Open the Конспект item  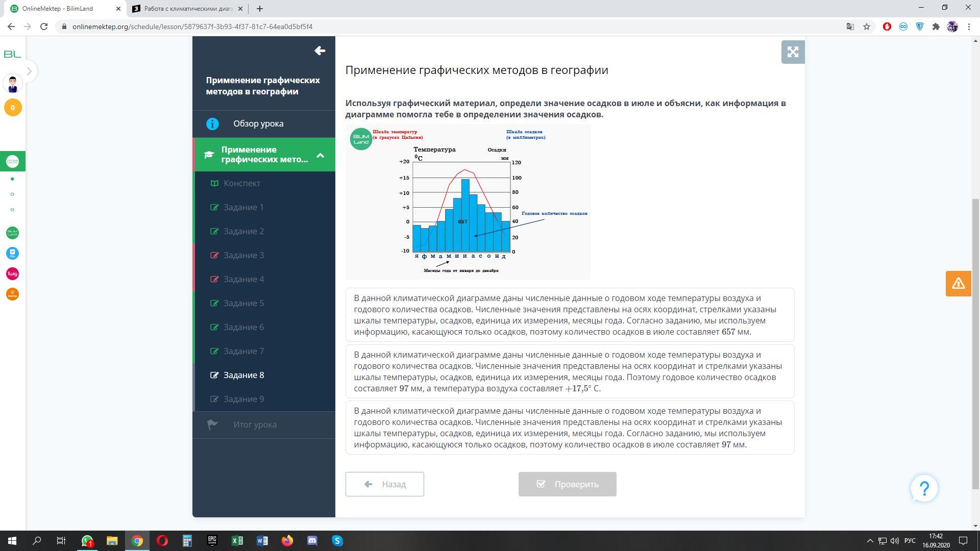pyautogui.click(x=241, y=183)
